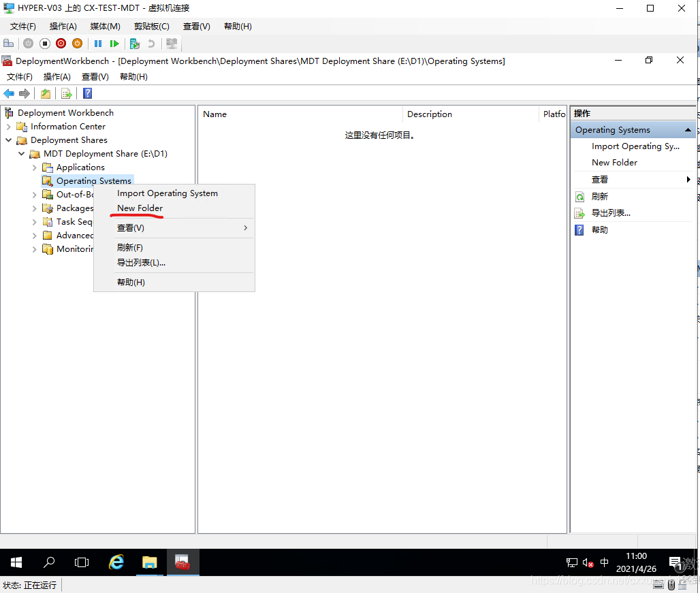Choose 帮助(H) in context menu

click(174, 283)
